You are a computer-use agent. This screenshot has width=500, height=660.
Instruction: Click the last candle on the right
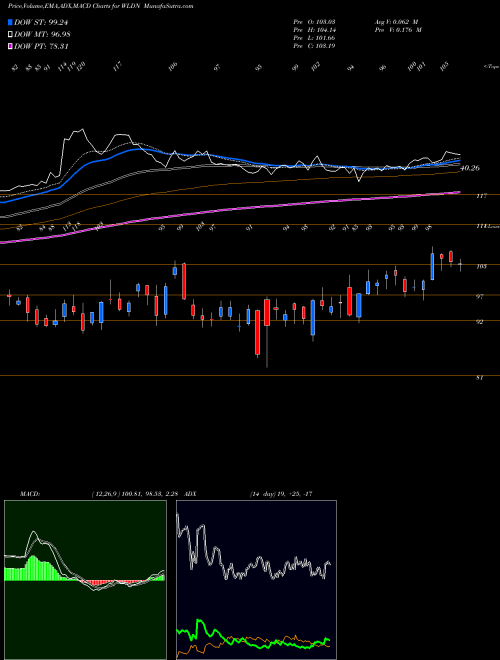point(460,265)
